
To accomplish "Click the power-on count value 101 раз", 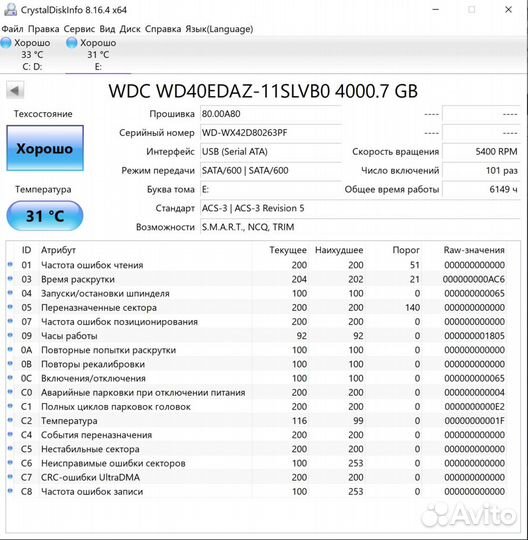I will point(481,170).
